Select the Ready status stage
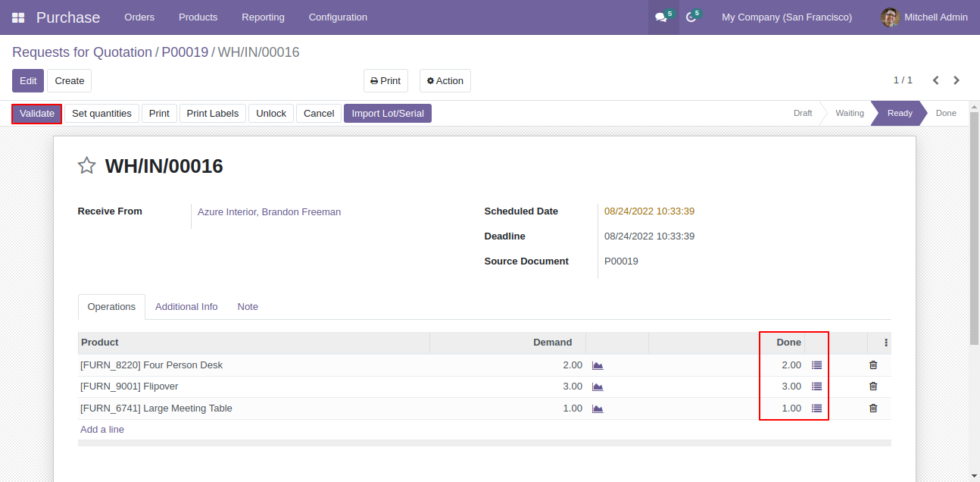980x482 pixels. 900,113
